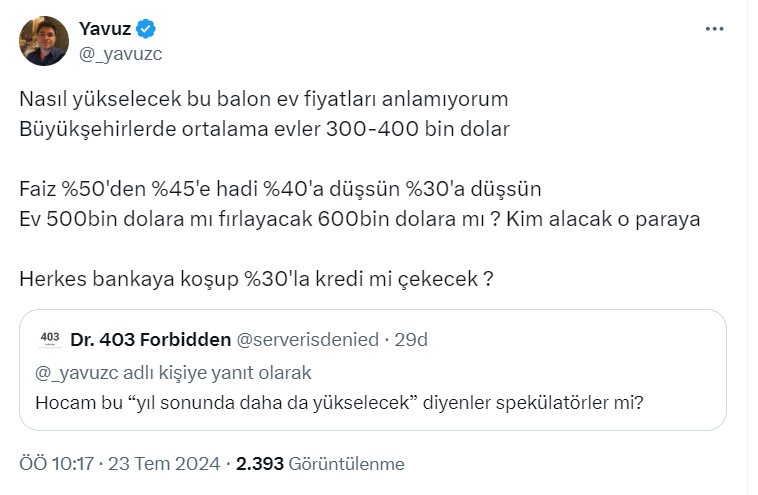Image resolution: width=758 pixels, height=495 pixels.
Task: Open the 2.393 Görüntülenme view count
Action: (320, 464)
